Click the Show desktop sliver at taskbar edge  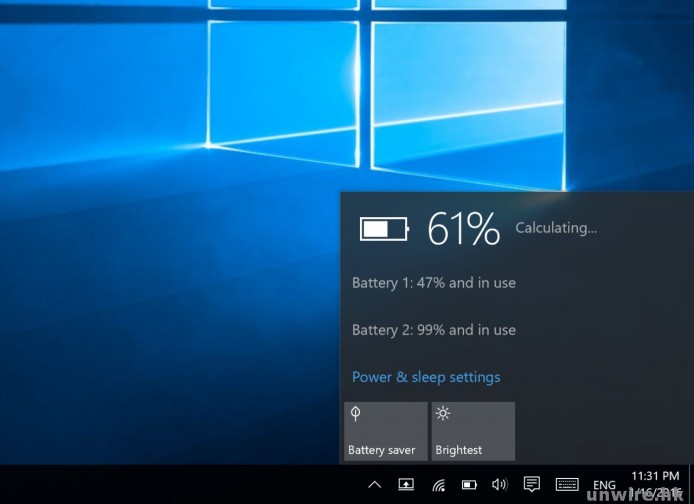coord(690,485)
